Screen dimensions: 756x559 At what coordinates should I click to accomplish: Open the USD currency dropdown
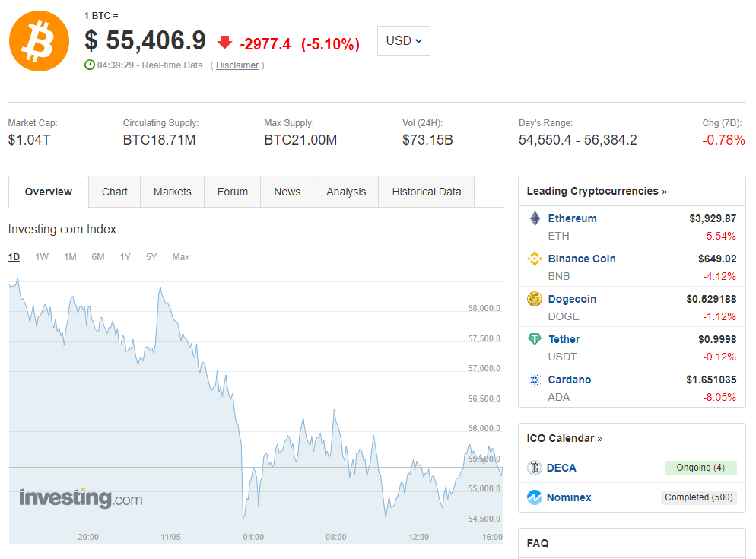coord(404,40)
